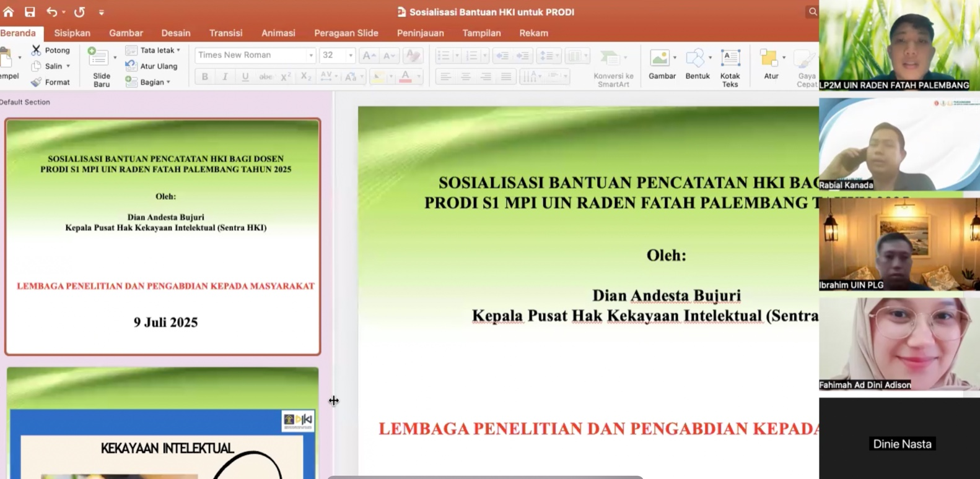Image resolution: width=980 pixels, height=479 pixels.
Task: Click the font color swatch
Action: pyautogui.click(x=405, y=77)
